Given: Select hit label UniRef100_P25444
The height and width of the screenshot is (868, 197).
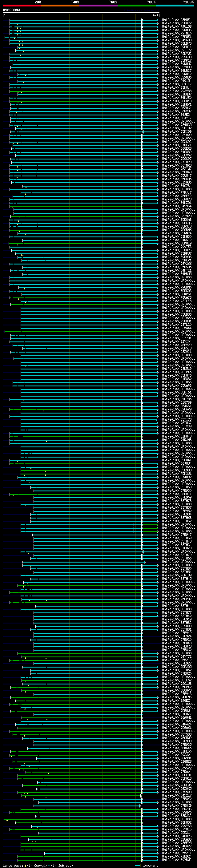Looking at the screenshot, I should pyautogui.click(x=176, y=328).
